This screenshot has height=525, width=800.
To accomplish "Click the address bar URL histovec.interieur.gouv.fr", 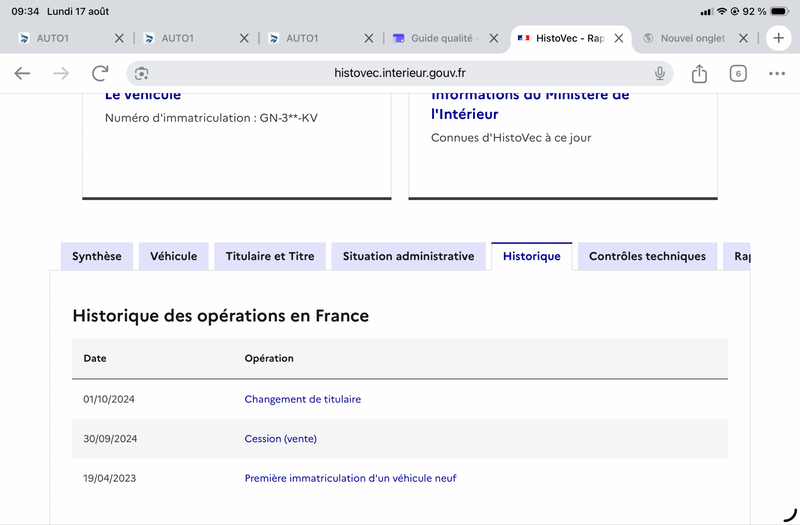I will coord(400,73).
